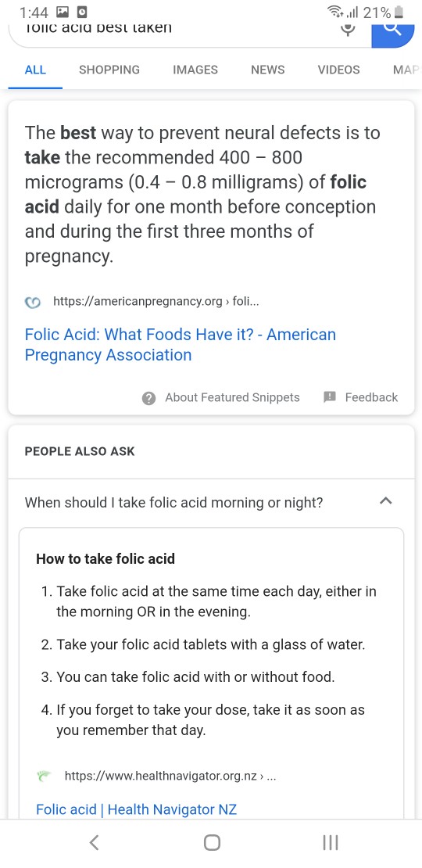The height and width of the screenshot is (868, 422).
Task: Switch to the Shopping tab
Action: pos(109,70)
